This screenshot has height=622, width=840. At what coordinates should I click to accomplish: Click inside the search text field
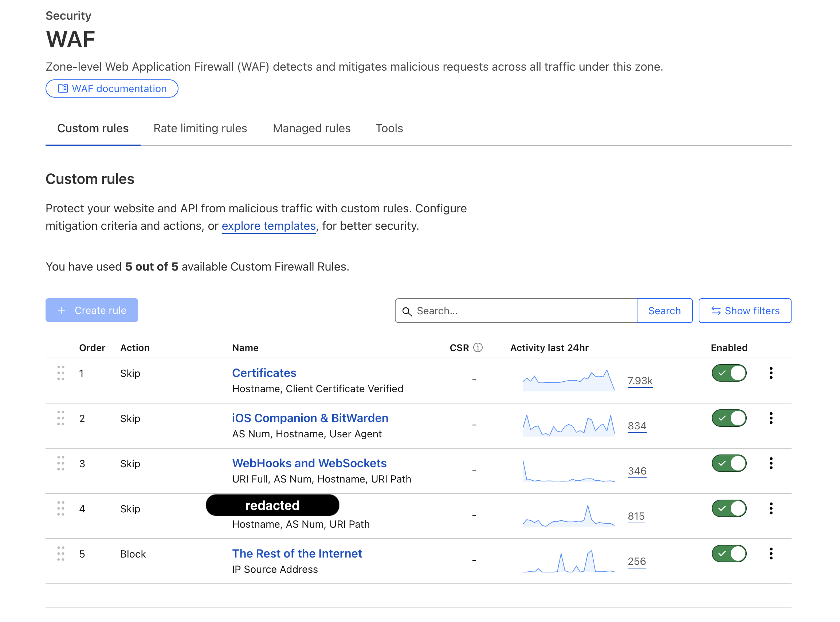click(x=508, y=311)
